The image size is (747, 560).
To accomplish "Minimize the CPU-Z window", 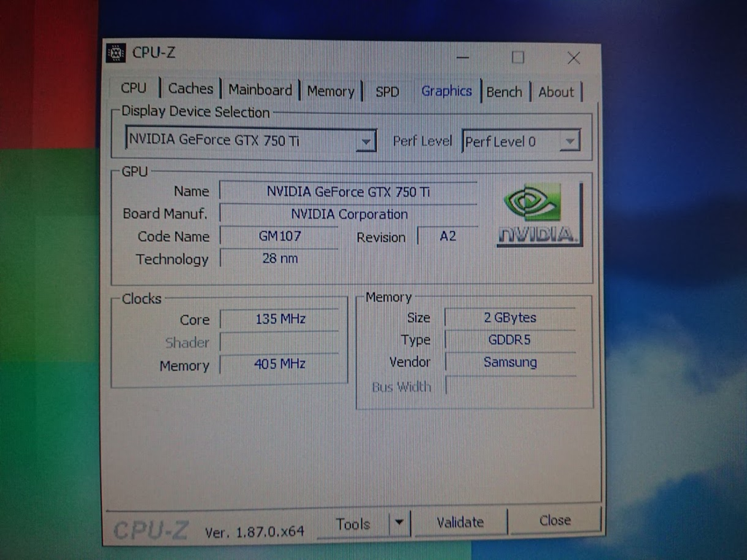I will pyautogui.click(x=462, y=58).
